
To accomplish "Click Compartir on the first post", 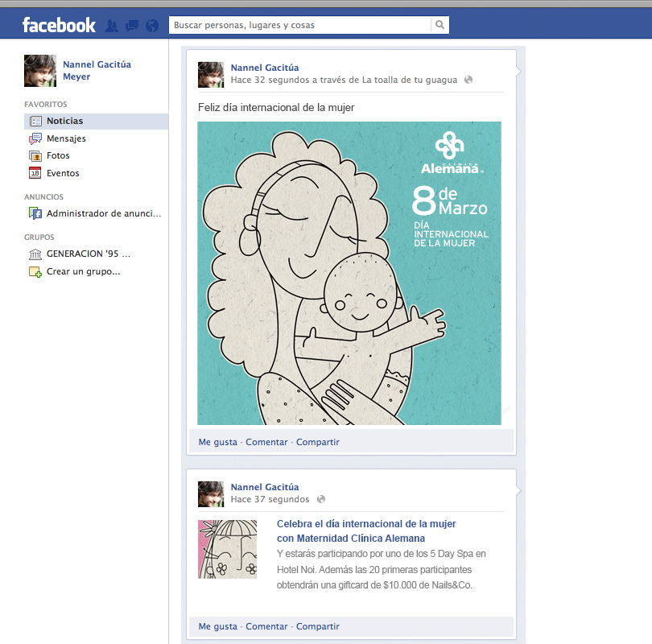I will tap(318, 442).
